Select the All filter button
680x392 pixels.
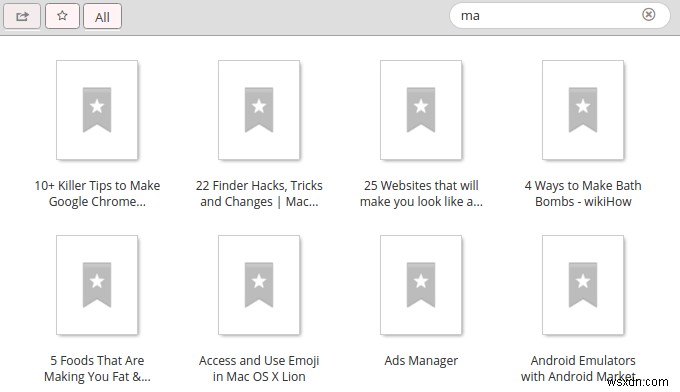[102, 17]
